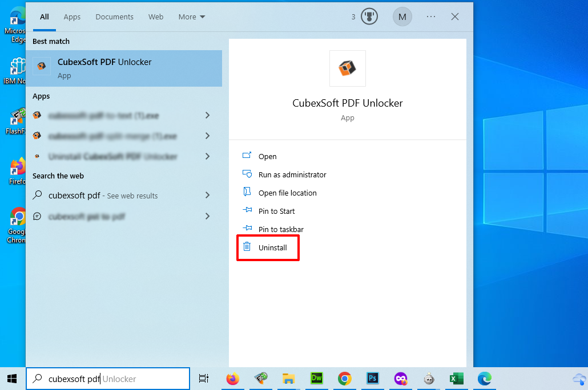Image resolution: width=588 pixels, height=390 pixels.
Task: Open FlashFXP from the taskbar
Action: pos(261,379)
